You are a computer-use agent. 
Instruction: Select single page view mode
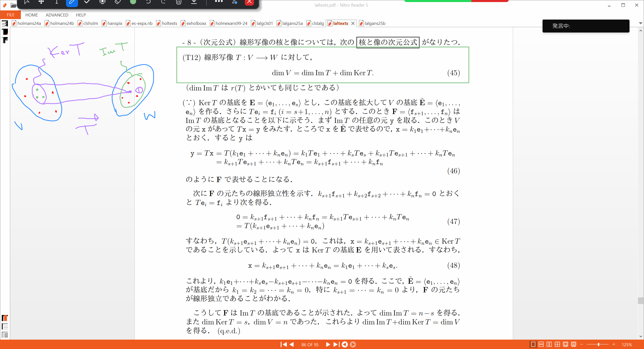pos(533,344)
